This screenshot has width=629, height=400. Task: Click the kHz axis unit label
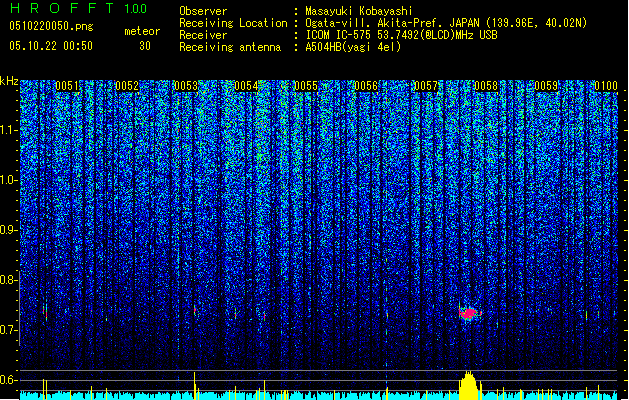pos(9,81)
